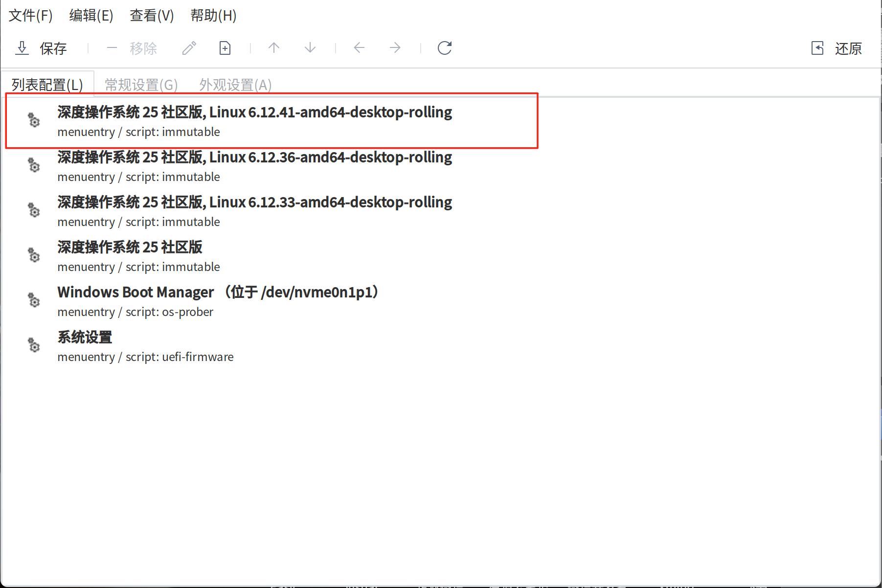Screen dimensions: 882x588
Task: Switch to 外观设置(A) tab
Action: [x=235, y=85]
